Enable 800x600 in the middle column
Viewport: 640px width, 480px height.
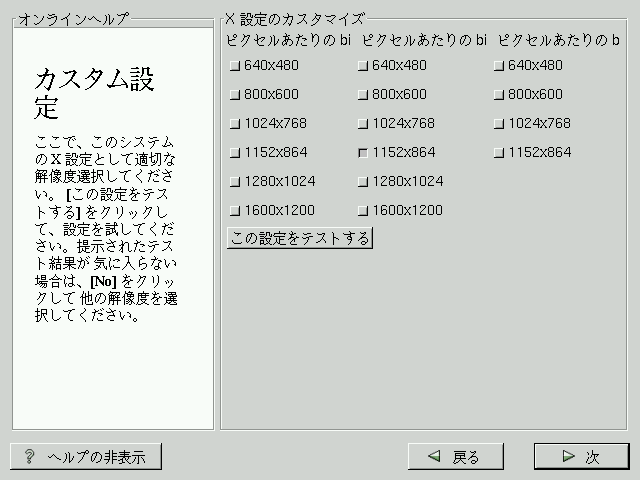363,95
